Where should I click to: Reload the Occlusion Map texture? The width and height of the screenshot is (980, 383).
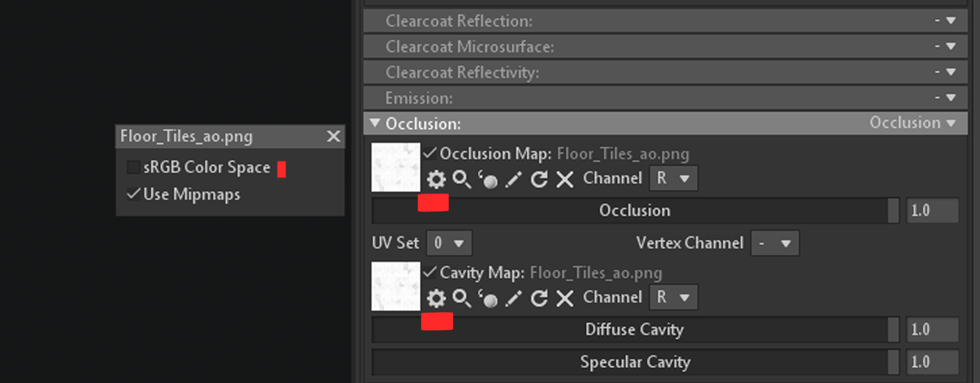538,179
